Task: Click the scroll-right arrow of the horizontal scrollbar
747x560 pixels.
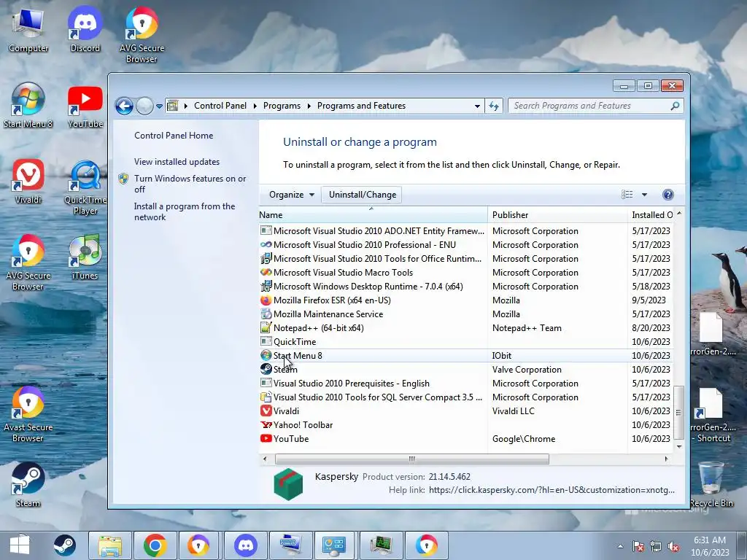Action: 666,459
